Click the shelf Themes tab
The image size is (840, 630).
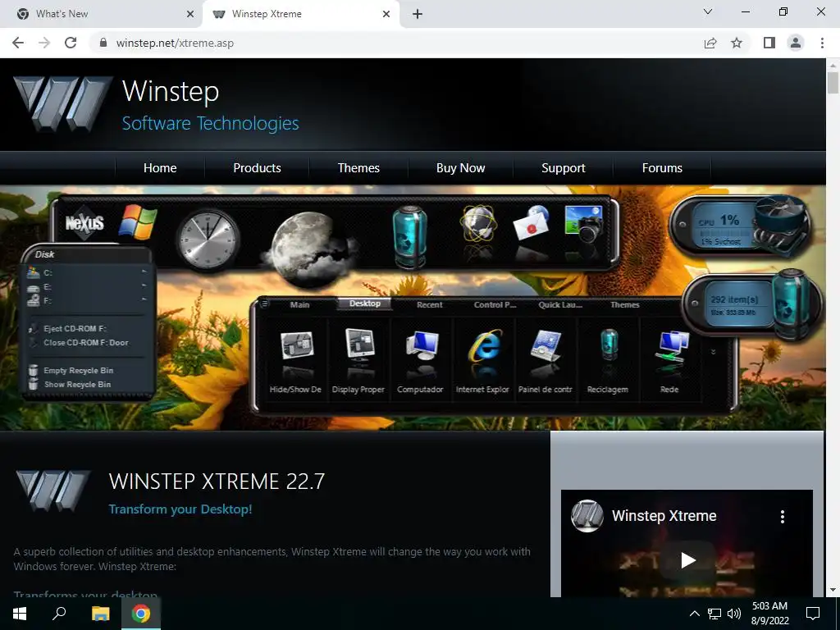click(x=625, y=304)
